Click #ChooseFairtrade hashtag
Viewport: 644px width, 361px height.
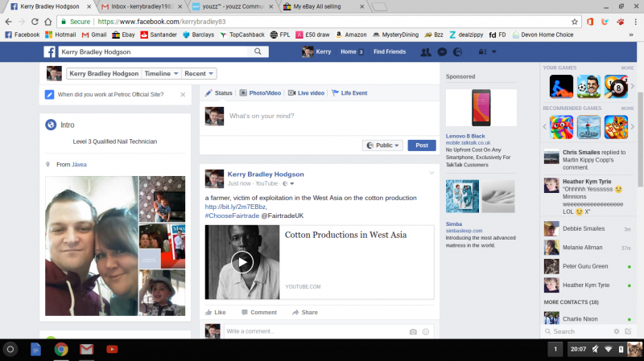pos(232,215)
